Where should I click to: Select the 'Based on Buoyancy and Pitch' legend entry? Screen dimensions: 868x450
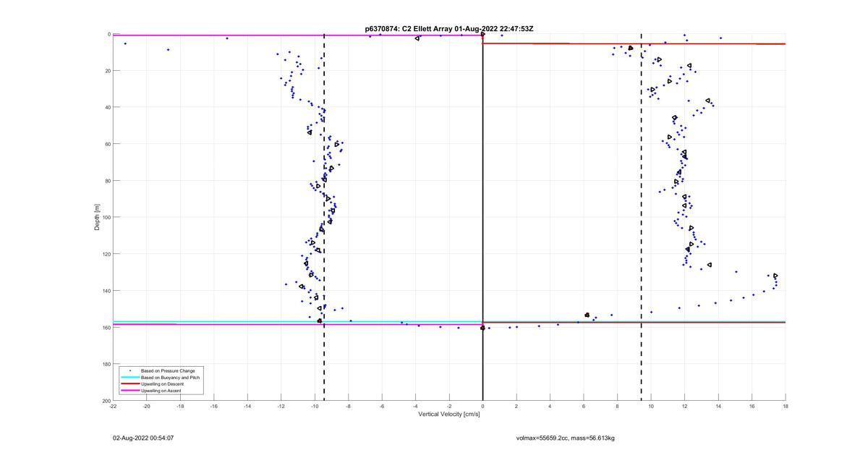[170, 378]
